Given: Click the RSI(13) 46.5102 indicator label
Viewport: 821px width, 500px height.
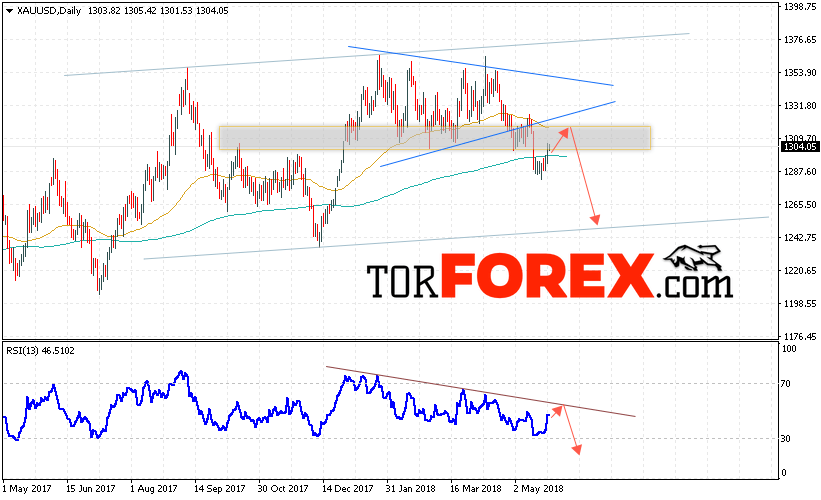Looking at the screenshot, I should [x=40, y=351].
